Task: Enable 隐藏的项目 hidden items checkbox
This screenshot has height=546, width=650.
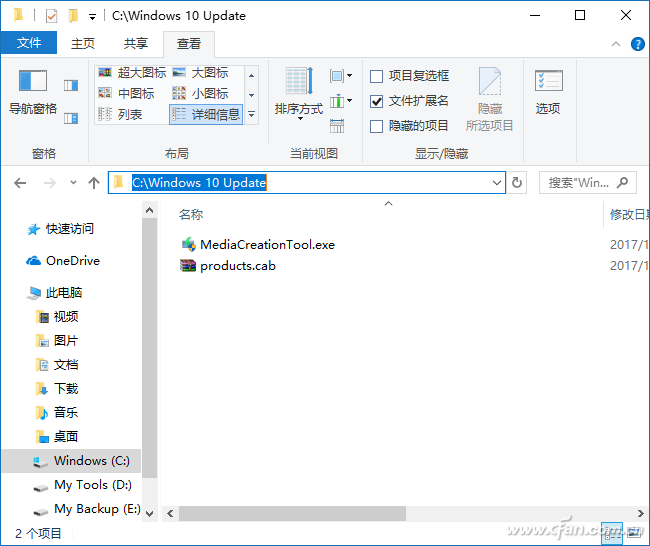Action: tap(376, 126)
